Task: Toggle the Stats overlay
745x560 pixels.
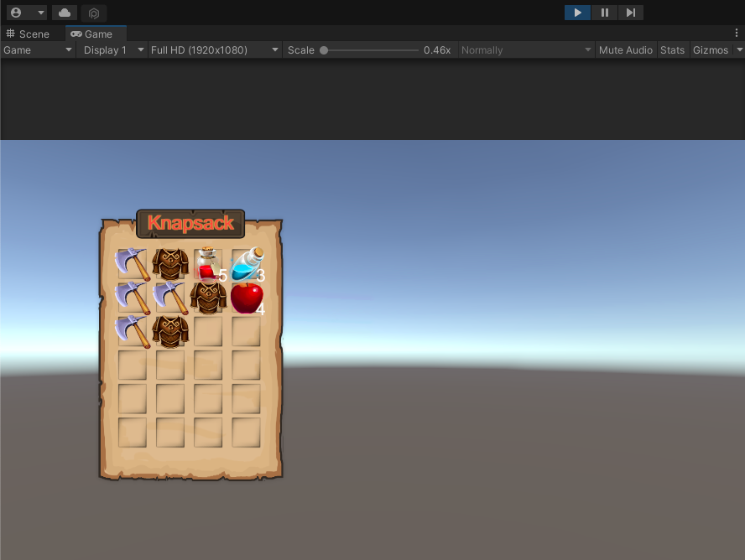Action: 672,50
